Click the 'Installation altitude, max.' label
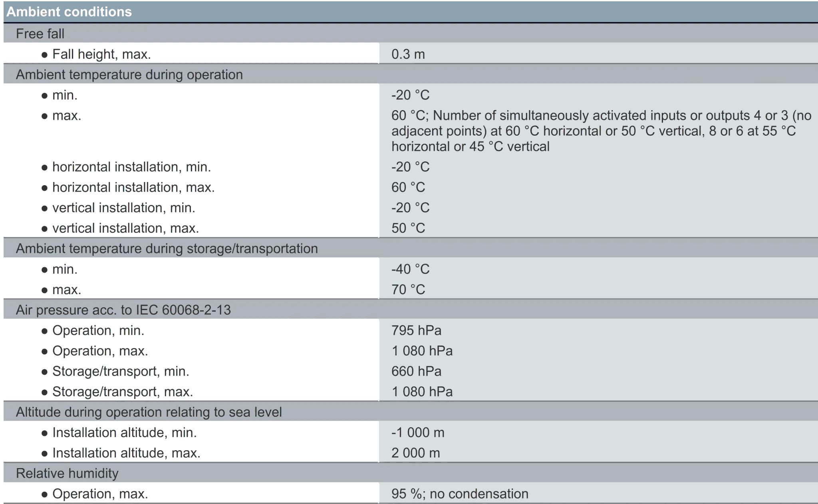 [126, 453]
